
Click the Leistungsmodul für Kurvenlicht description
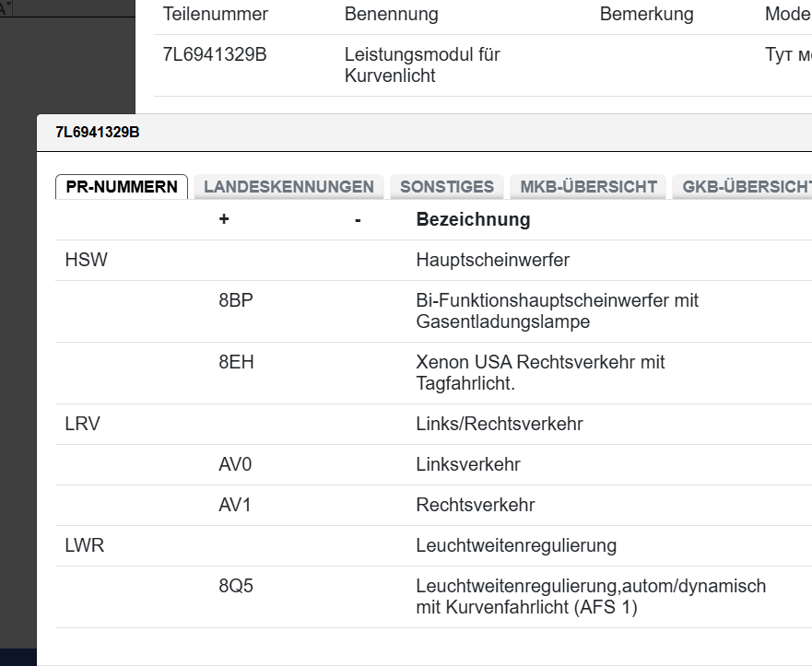point(421,65)
